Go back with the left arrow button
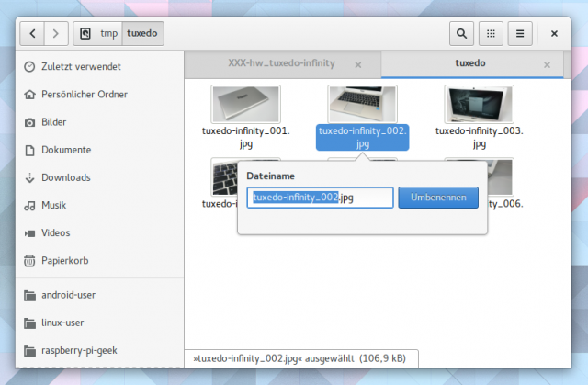 (32, 34)
